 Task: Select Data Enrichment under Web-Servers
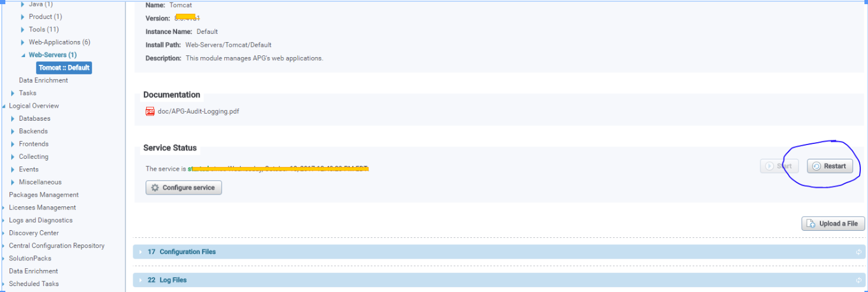(x=43, y=80)
